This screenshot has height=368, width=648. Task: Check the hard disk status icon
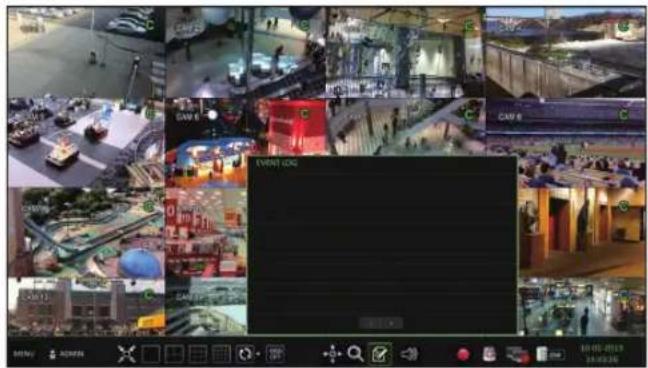pyautogui.click(x=550, y=354)
